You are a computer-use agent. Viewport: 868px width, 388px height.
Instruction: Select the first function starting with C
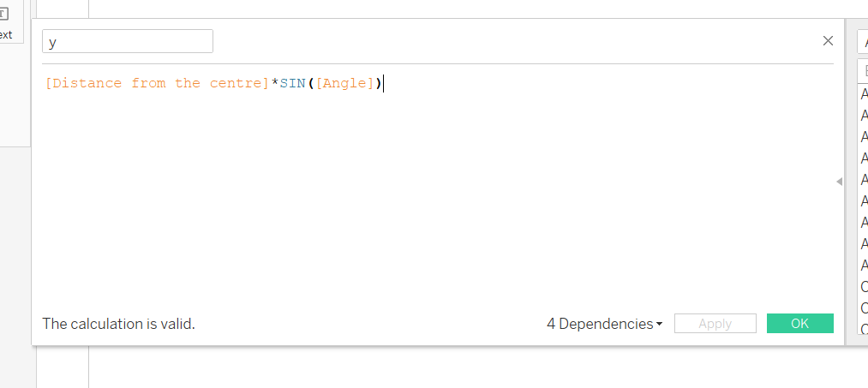(864, 286)
